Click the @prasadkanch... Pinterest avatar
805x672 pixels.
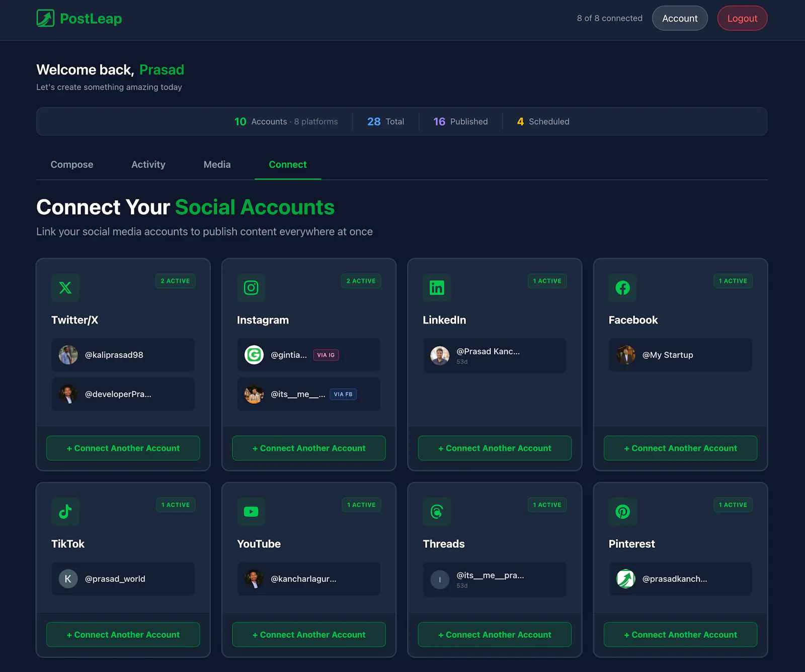pyautogui.click(x=626, y=579)
